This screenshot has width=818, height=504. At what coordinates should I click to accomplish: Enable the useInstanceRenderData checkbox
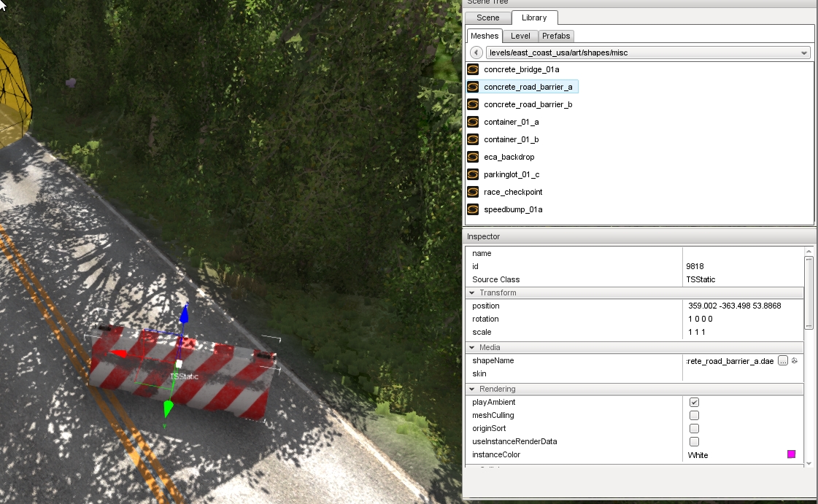pyautogui.click(x=694, y=441)
